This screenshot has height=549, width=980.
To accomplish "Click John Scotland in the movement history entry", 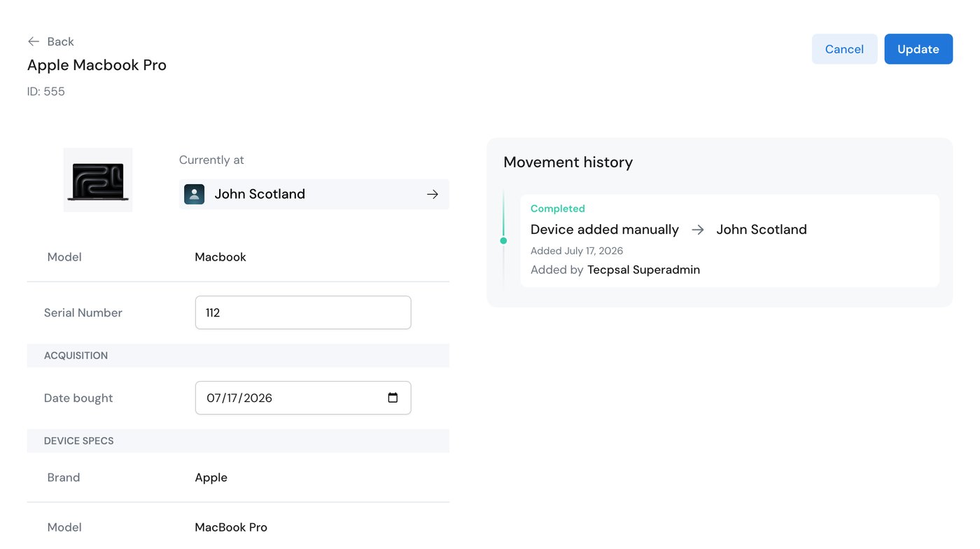I will [762, 230].
